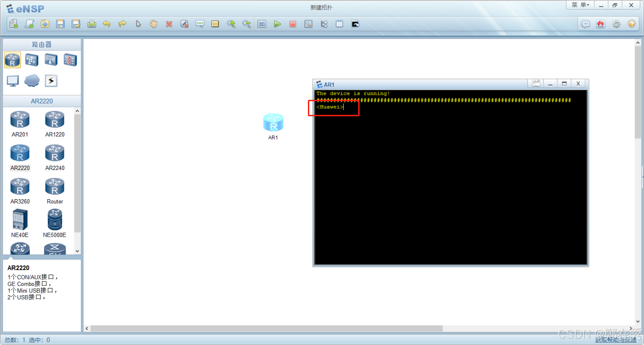The height and width of the screenshot is (345, 644).
Task: Select the PC terminal device category
Action: click(x=13, y=81)
